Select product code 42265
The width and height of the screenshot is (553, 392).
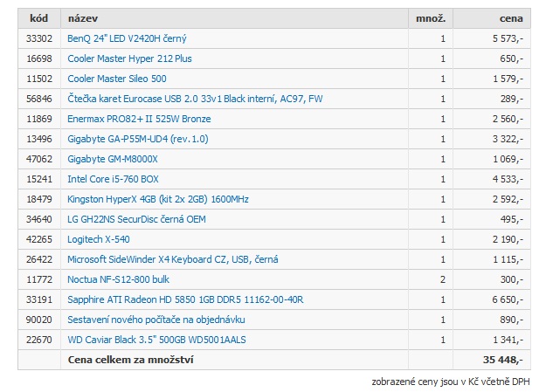point(39,239)
